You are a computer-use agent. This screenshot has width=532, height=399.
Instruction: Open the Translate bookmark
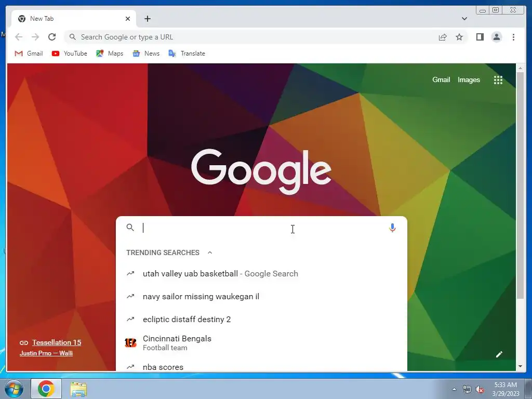pyautogui.click(x=187, y=54)
